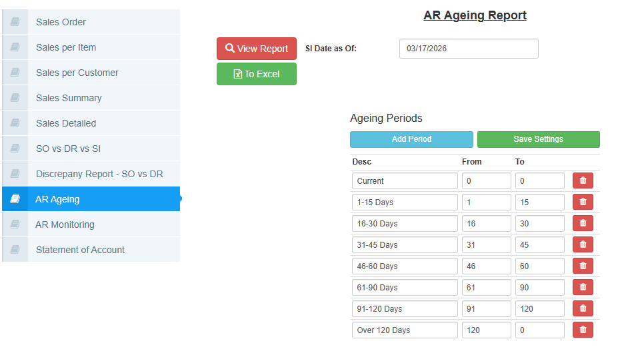Viewport: 644px width, 353px height.
Task: Remove the Over 120 Days period
Action: [583, 330]
